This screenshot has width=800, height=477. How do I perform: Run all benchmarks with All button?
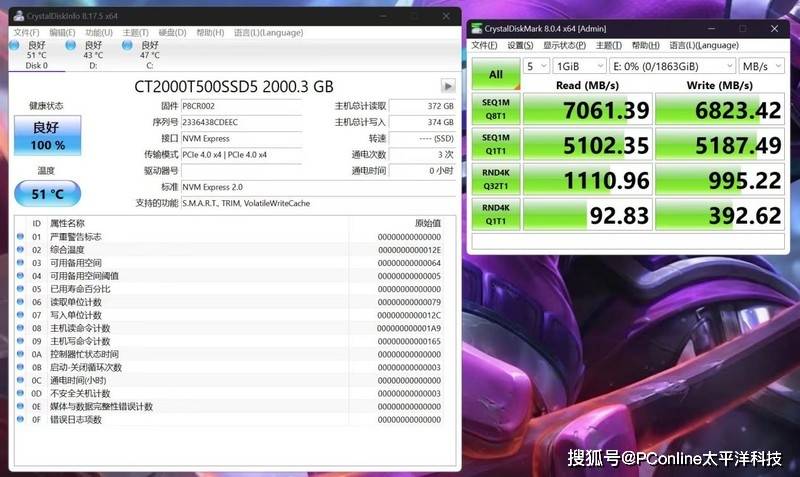click(x=496, y=74)
